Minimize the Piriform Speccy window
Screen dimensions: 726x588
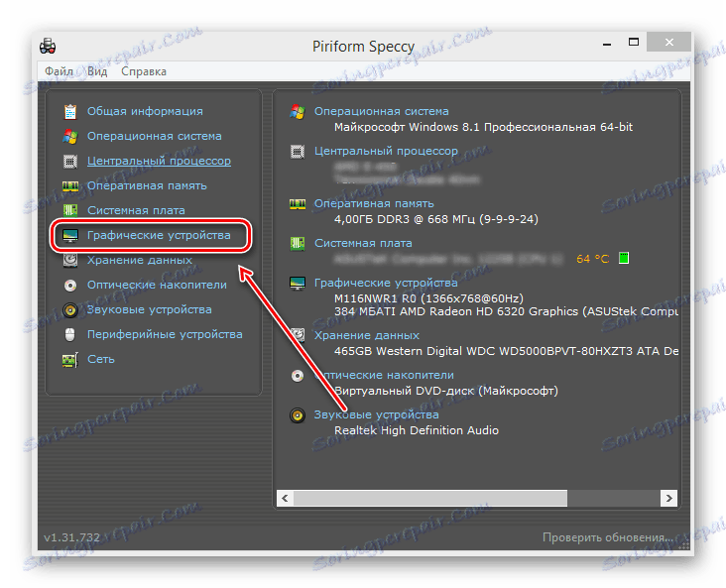coord(607,43)
